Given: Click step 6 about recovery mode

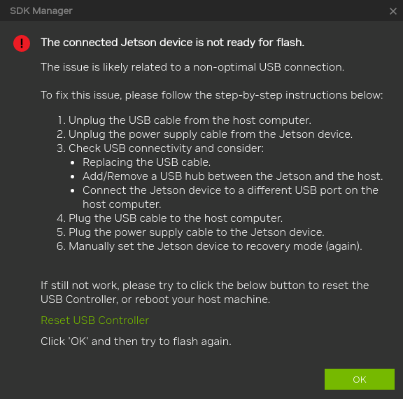Looking at the screenshot, I should [209, 246].
